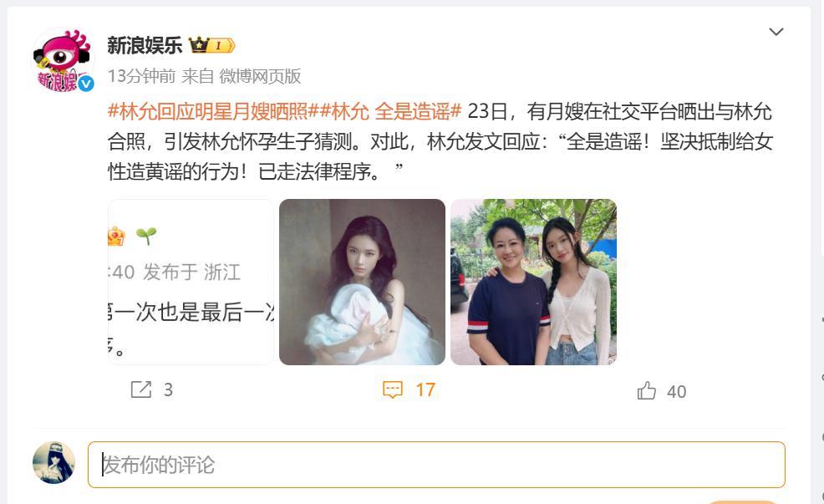Viewport: 824px width, 504px height.
Task: Open the 13分钟前 post timestamp
Action: [141, 76]
